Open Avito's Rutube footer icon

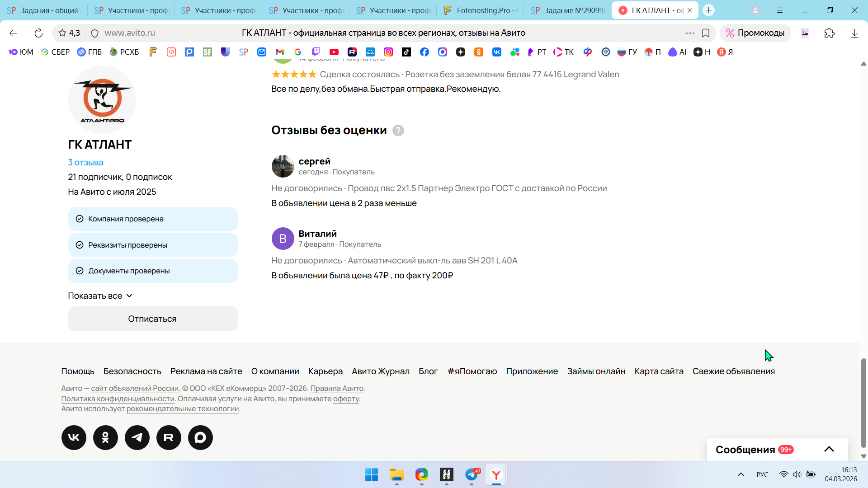169,437
